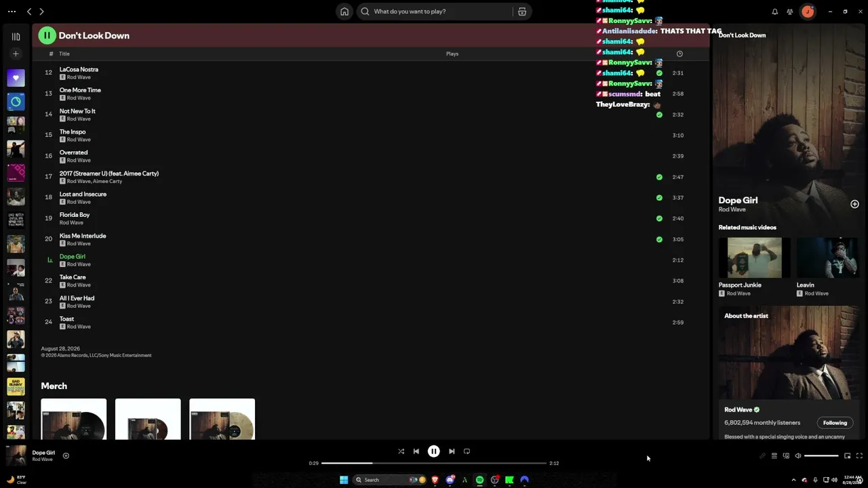Select the track titled The Inspo

(73, 132)
